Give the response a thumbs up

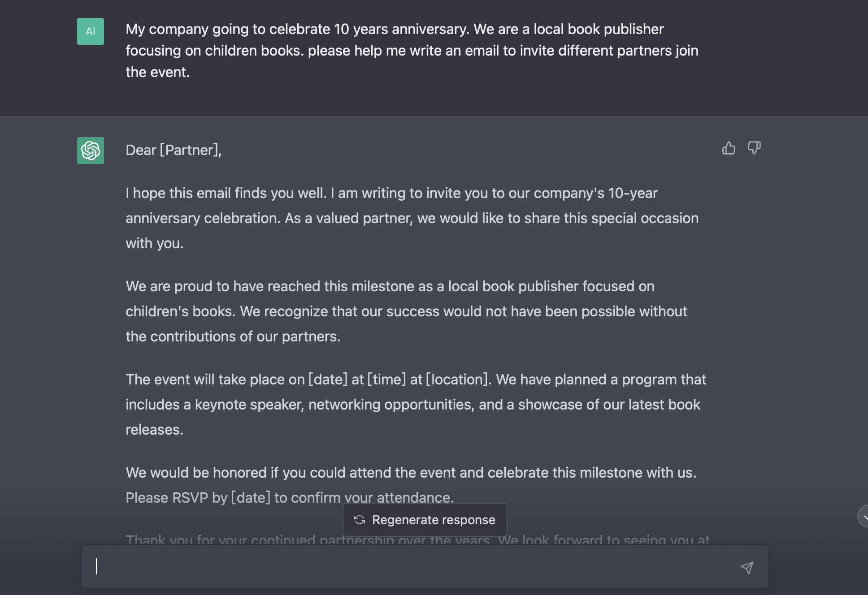click(x=729, y=148)
